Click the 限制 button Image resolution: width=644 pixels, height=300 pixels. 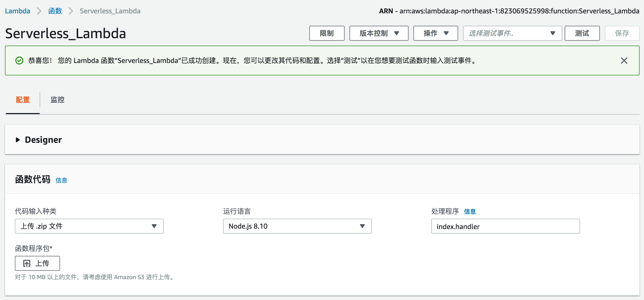pyautogui.click(x=326, y=33)
